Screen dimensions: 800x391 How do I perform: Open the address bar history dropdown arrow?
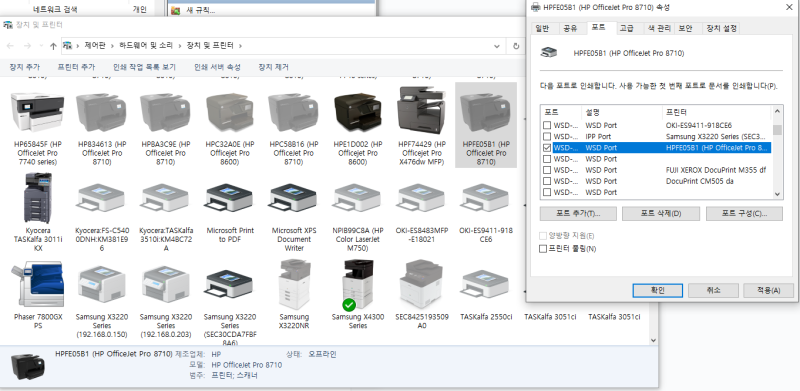pos(497,46)
